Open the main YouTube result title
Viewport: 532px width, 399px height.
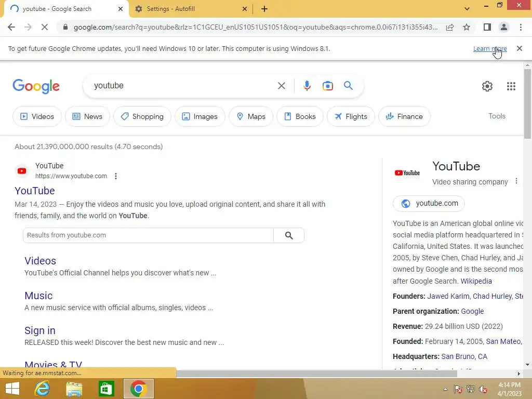pyautogui.click(x=35, y=191)
